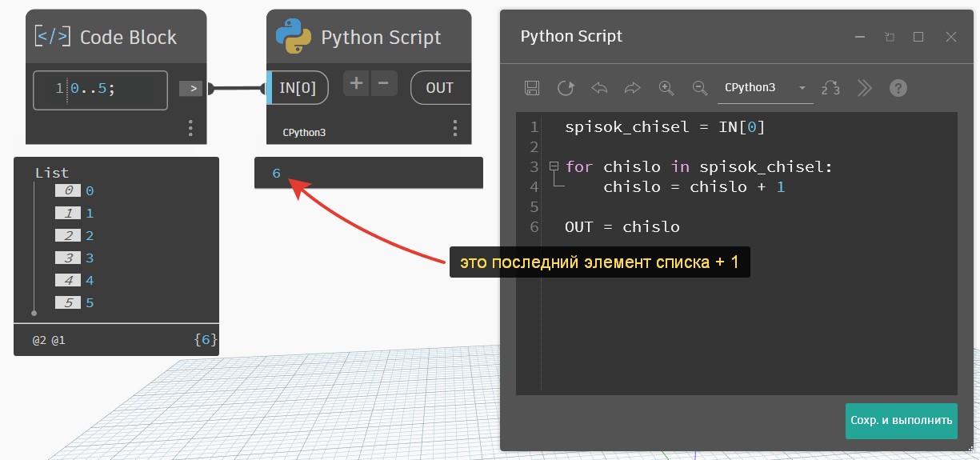Open the help question mark icon

pos(898,88)
